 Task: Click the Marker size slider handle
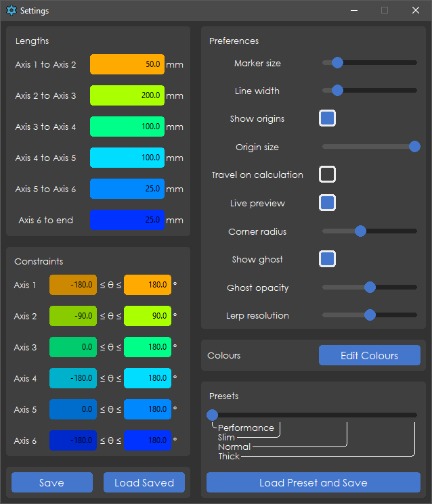tap(337, 63)
